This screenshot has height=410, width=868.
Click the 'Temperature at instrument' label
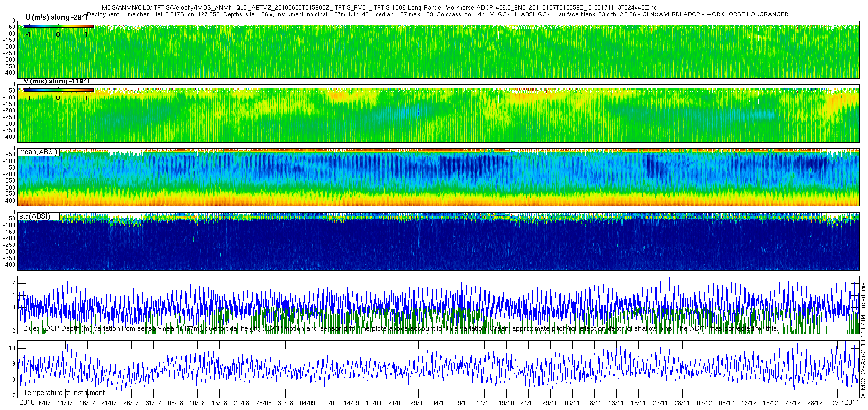[64, 393]
